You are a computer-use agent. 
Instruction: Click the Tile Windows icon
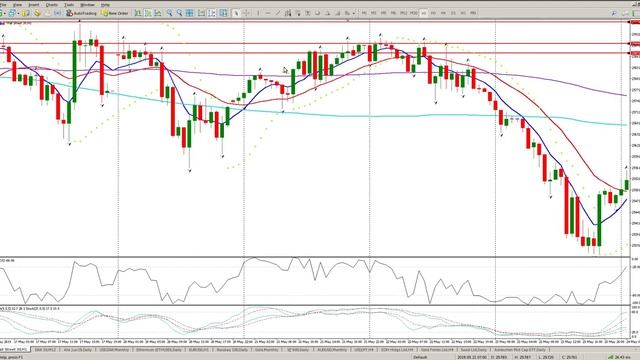click(190, 13)
